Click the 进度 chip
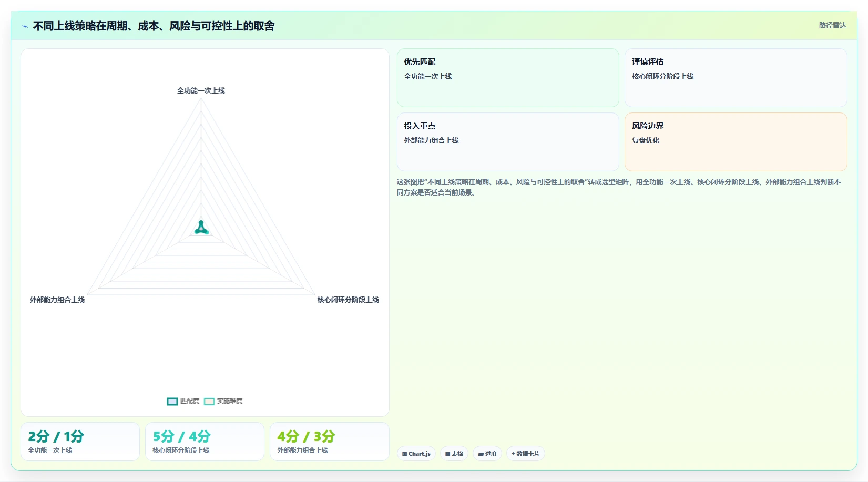 click(x=487, y=454)
